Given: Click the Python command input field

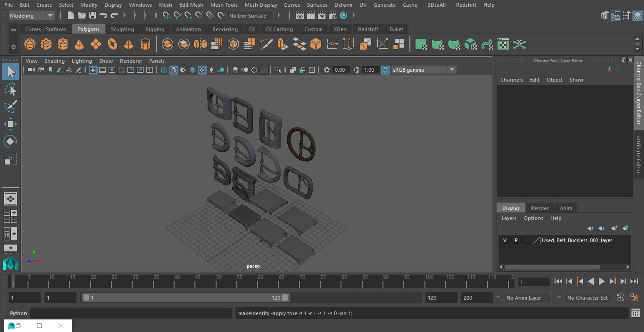Looking at the screenshot, I should 131,313.
